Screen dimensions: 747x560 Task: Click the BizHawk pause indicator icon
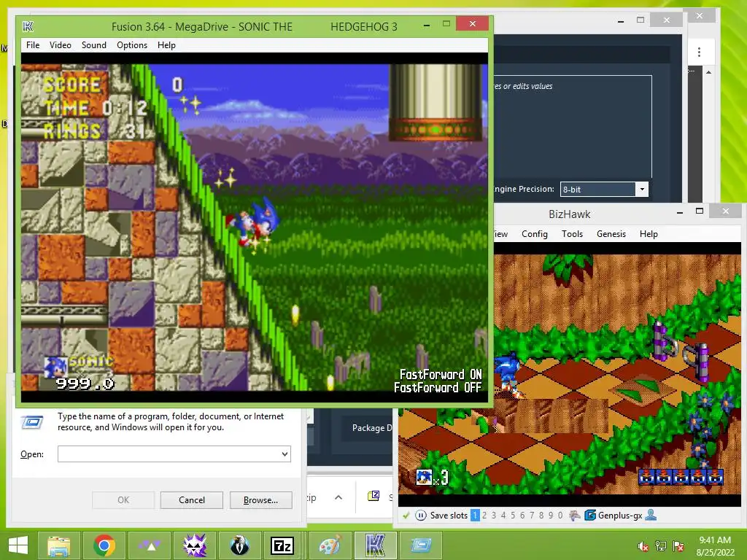coord(421,516)
